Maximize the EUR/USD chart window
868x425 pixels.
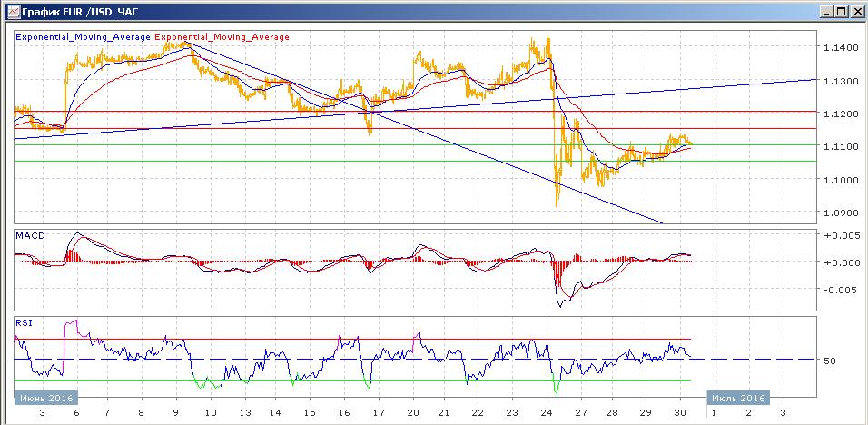tap(840, 11)
